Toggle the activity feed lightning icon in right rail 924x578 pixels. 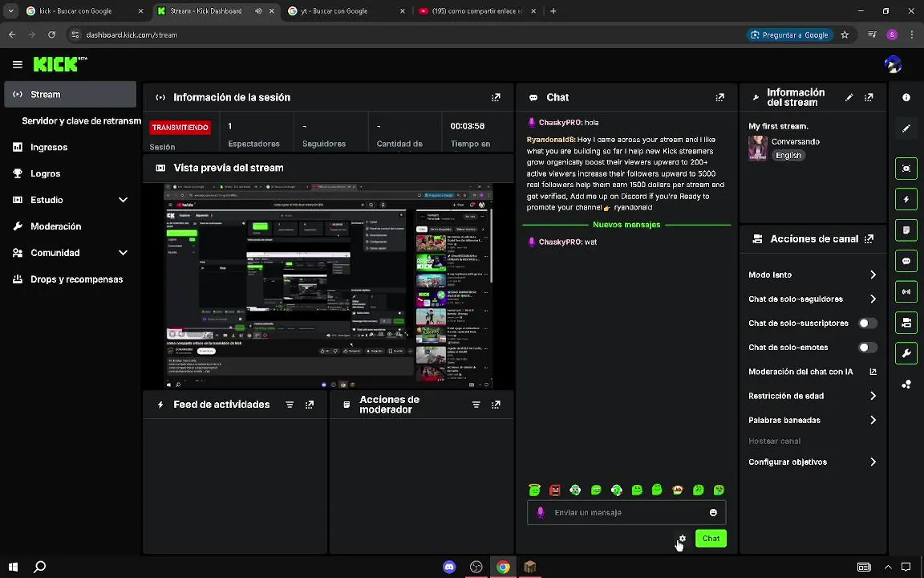point(906,199)
